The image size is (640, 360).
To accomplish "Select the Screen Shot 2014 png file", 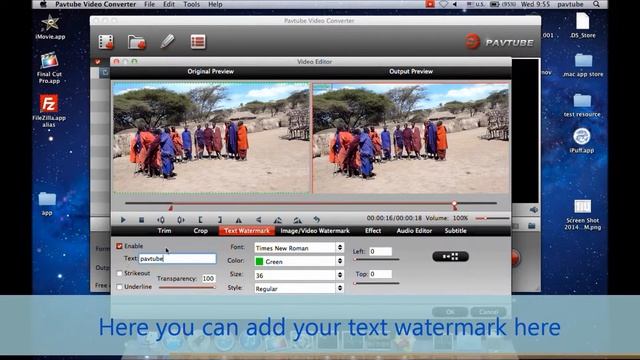I will (x=582, y=215).
